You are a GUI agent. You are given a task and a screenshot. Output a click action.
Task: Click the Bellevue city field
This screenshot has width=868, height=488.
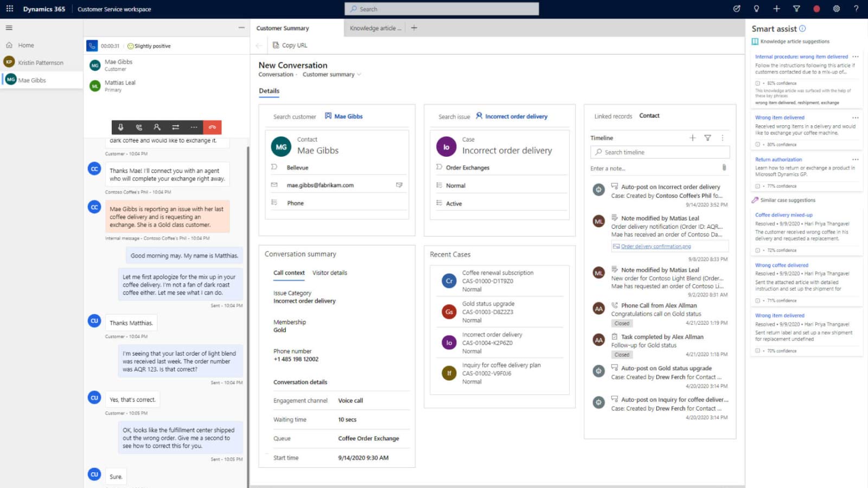tap(339, 168)
